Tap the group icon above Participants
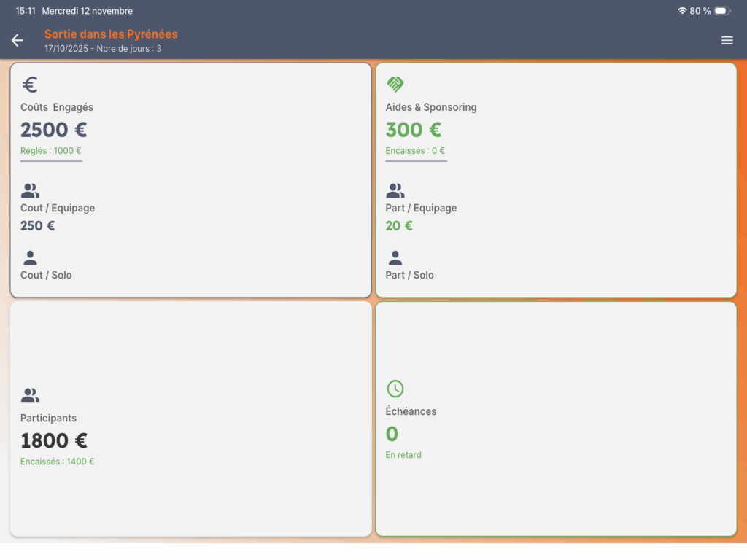The width and height of the screenshot is (747, 560). (x=30, y=396)
